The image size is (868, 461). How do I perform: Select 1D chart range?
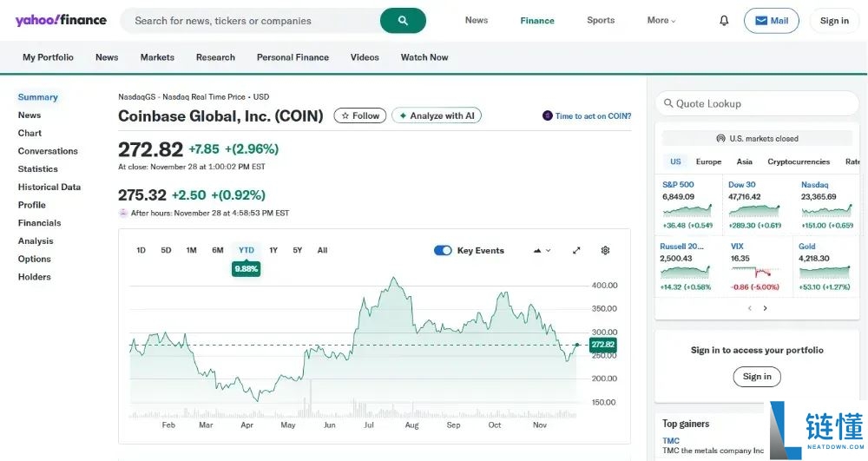tap(141, 250)
